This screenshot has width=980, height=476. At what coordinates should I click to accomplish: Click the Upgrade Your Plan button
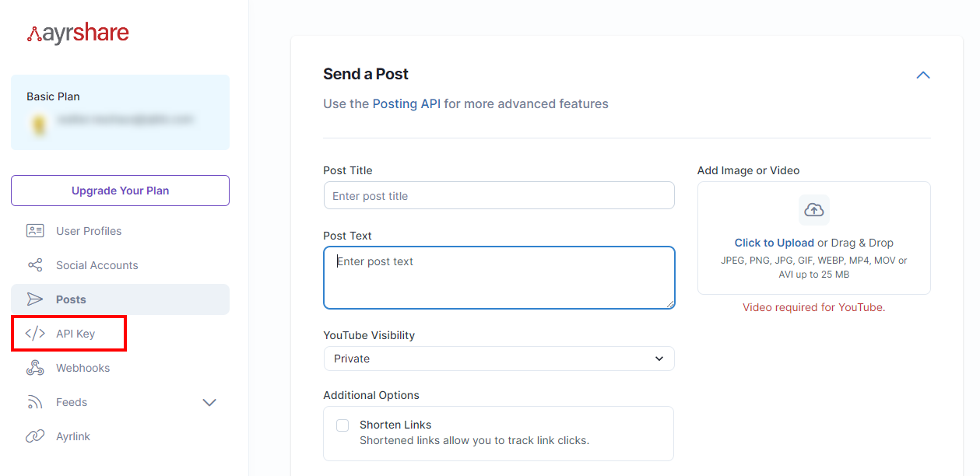click(x=120, y=191)
